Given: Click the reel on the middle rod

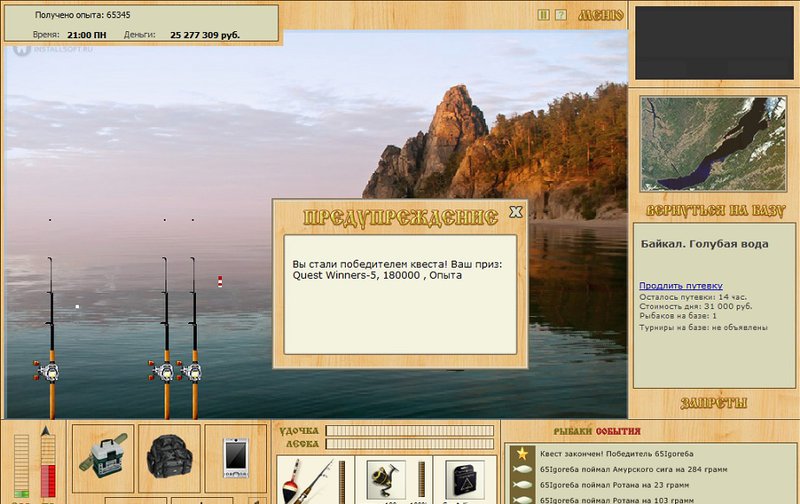Looking at the screenshot, I should click(x=161, y=371).
